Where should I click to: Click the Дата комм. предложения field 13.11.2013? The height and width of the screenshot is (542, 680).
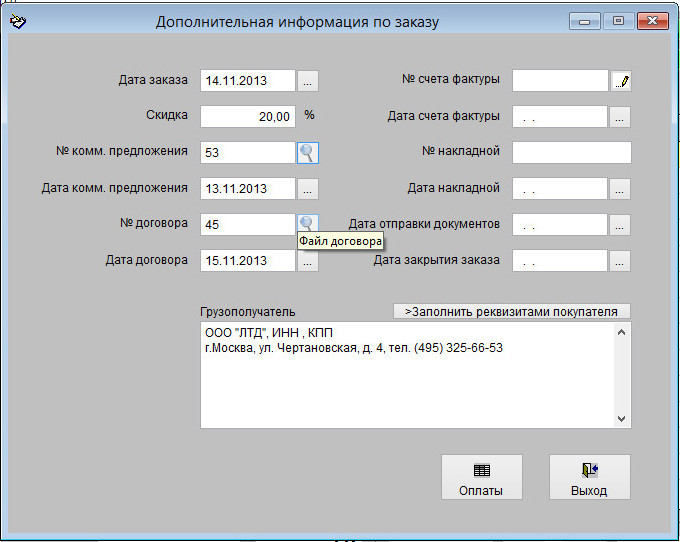[248, 189]
